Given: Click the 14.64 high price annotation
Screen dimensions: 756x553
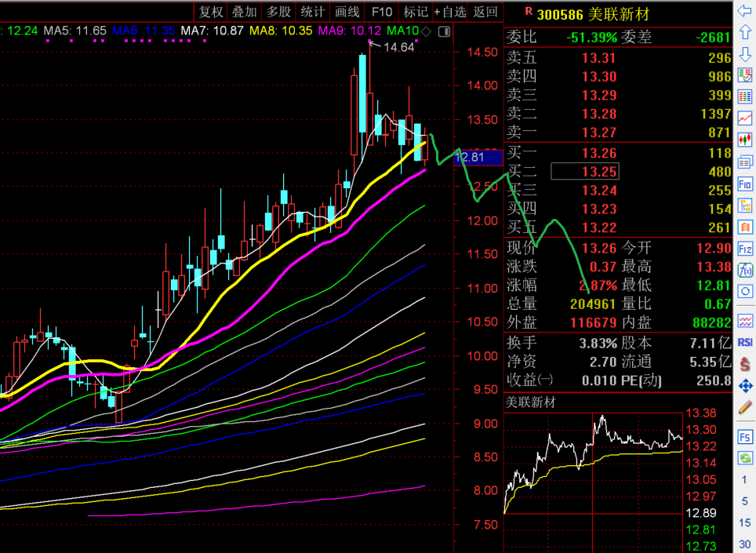Looking at the screenshot, I should coord(398,47).
